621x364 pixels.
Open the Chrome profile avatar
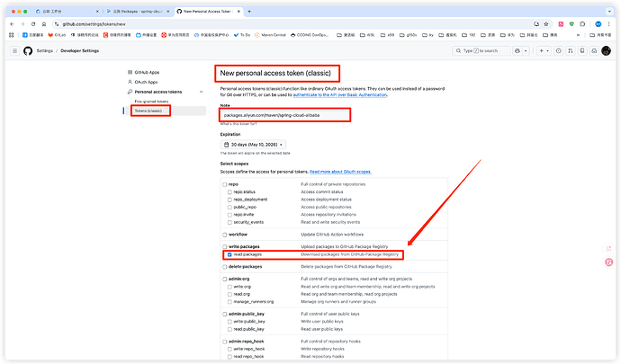pyautogui.click(x=598, y=24)
